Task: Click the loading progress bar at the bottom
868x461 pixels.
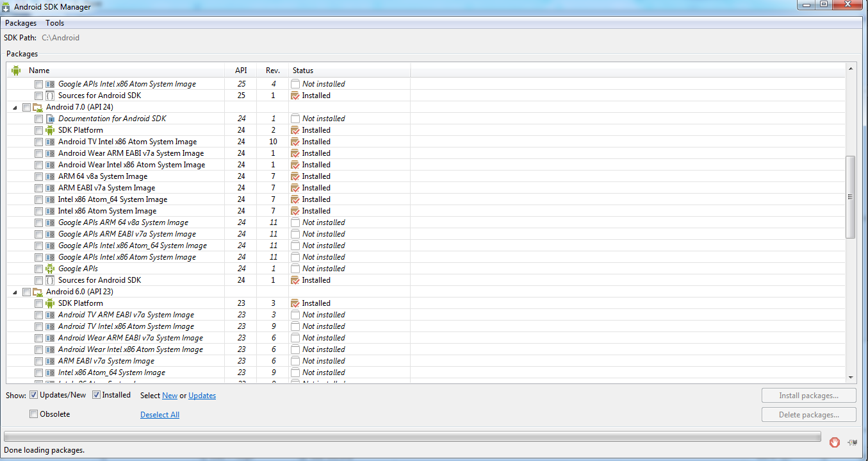Action: click(x=413, y=437)
